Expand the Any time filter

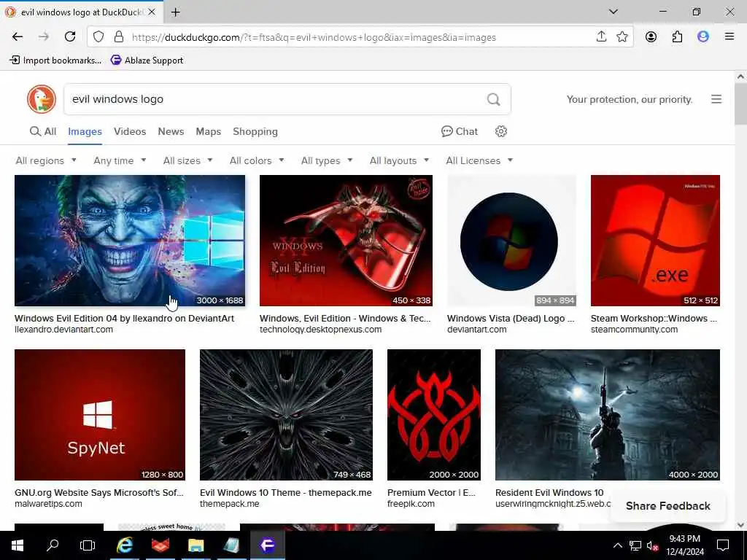[120, 160]
